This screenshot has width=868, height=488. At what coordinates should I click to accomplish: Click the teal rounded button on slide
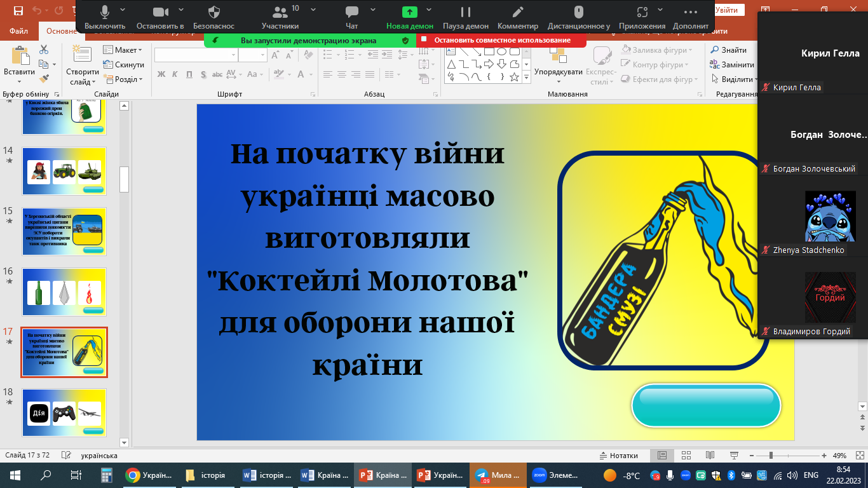706,405
